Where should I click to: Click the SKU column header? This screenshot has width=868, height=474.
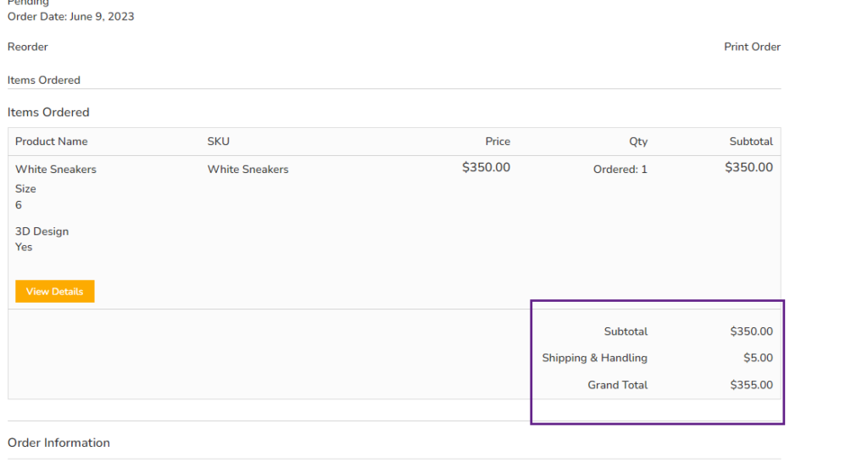point(219,142)
